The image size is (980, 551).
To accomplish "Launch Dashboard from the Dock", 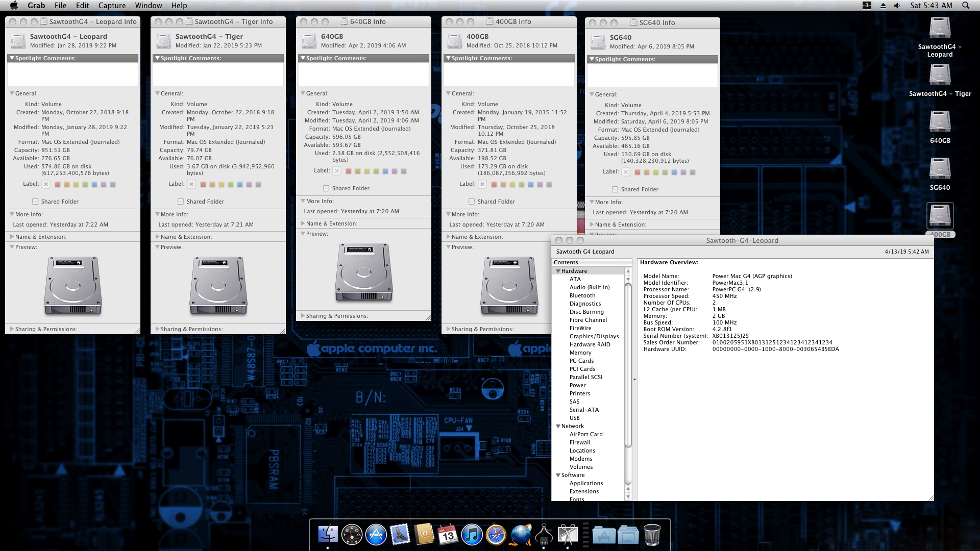I will pos(352,535).
